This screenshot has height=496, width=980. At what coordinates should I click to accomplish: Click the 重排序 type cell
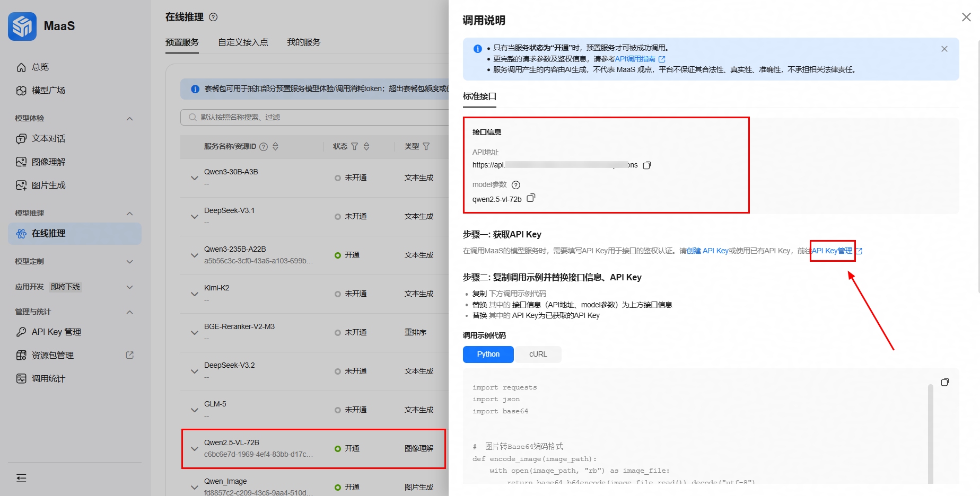(415, 332)
